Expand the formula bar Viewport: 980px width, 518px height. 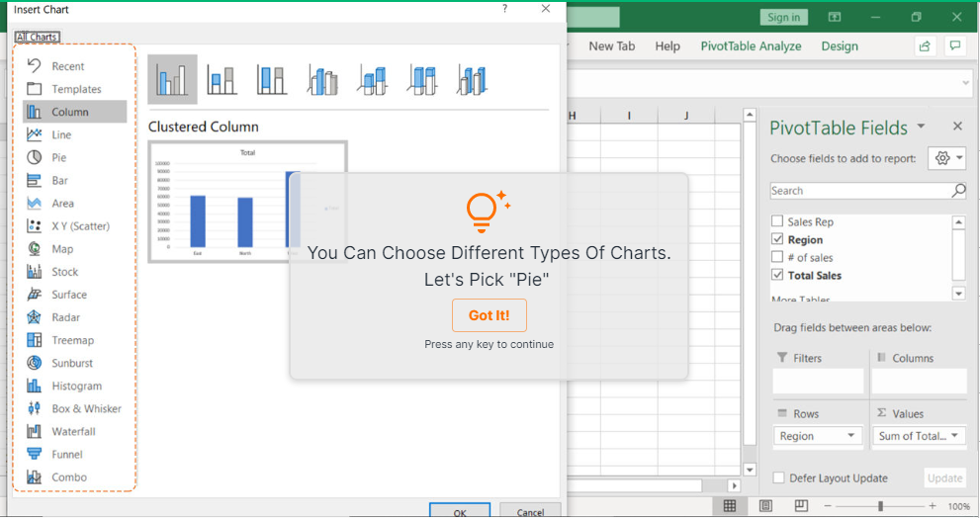[x=965, y=83]
